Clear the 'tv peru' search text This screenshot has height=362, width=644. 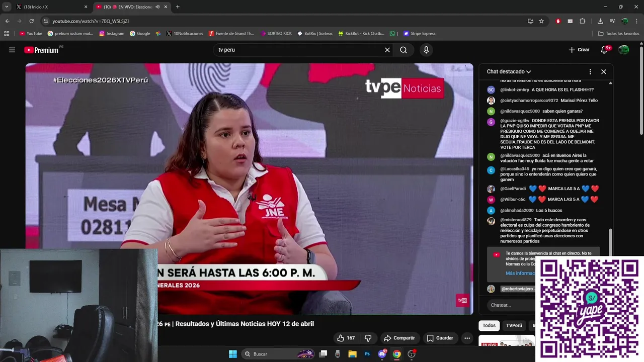pyautogui.click(x=387, y=50)
